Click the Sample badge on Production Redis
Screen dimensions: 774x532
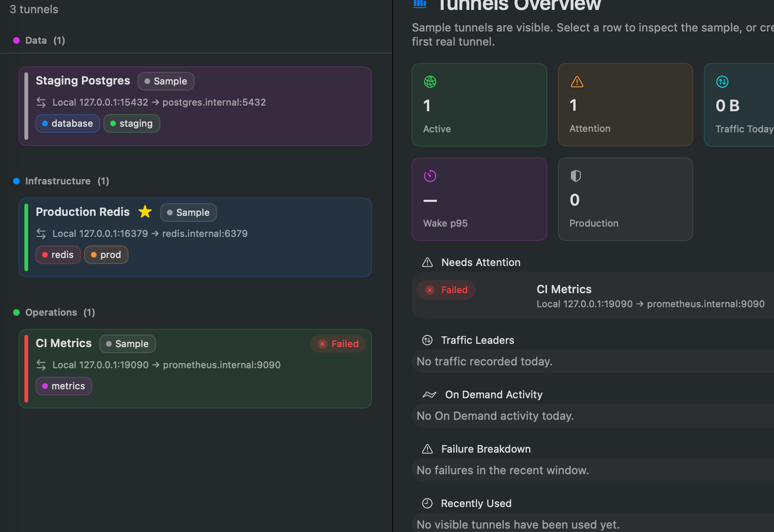189,212
